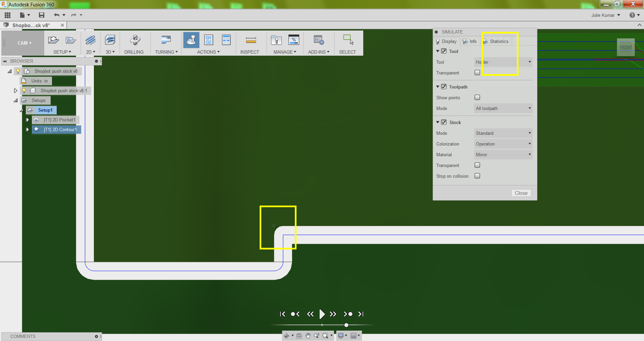Click the Add-Ins scripts icon
This screenshot has width=644, height=341.
319,40
